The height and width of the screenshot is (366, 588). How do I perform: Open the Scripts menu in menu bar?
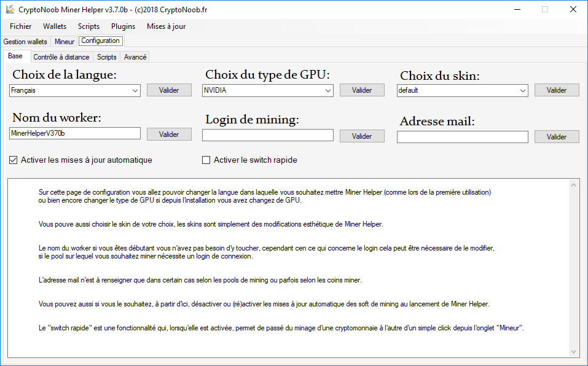coord(88,26)
